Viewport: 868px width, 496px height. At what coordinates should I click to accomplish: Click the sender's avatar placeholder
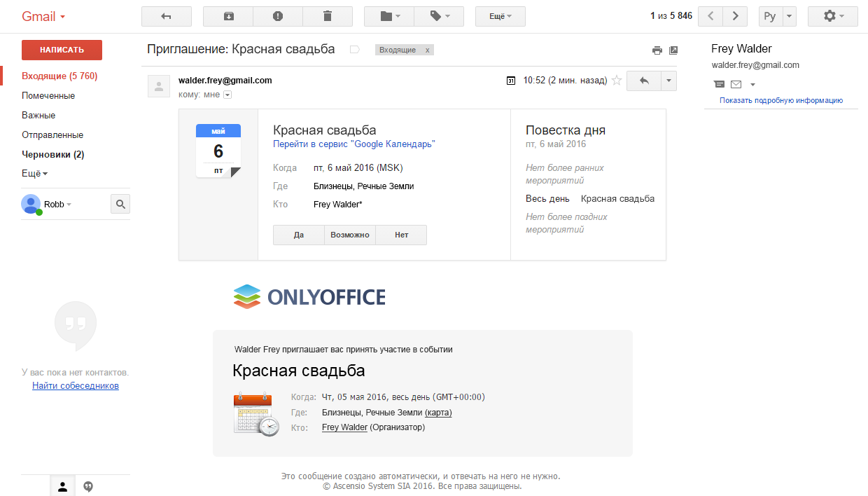tap(159, 86)
